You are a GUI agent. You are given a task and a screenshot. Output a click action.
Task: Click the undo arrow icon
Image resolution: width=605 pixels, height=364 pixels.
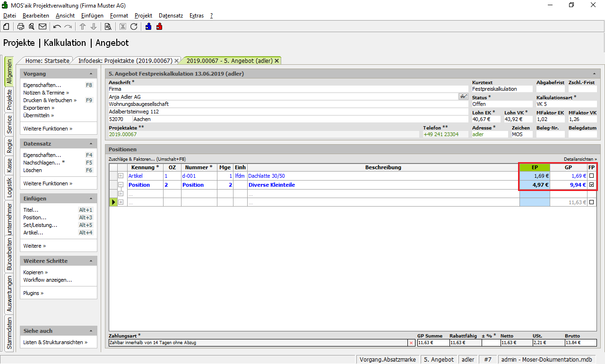click(x=57, y=26)
